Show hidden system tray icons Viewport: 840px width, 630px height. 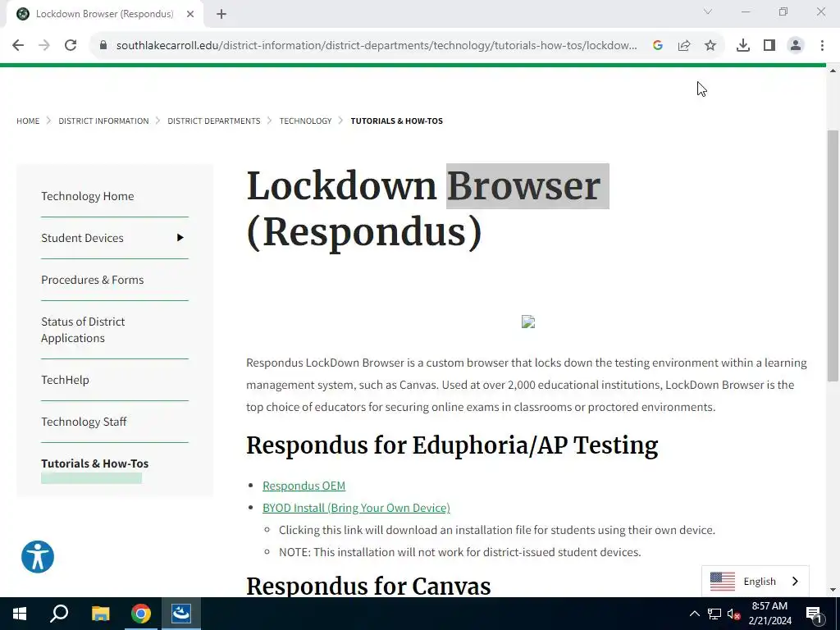(694, 614)
